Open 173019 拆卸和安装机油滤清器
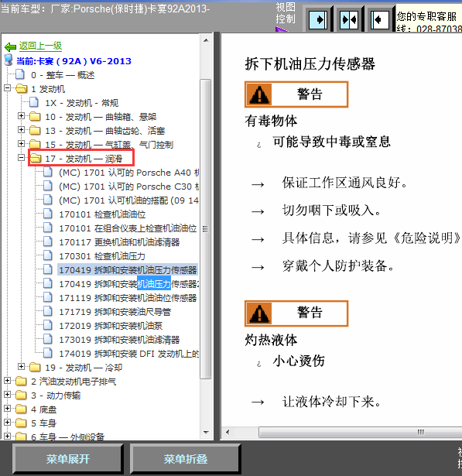 pos(119,340)
